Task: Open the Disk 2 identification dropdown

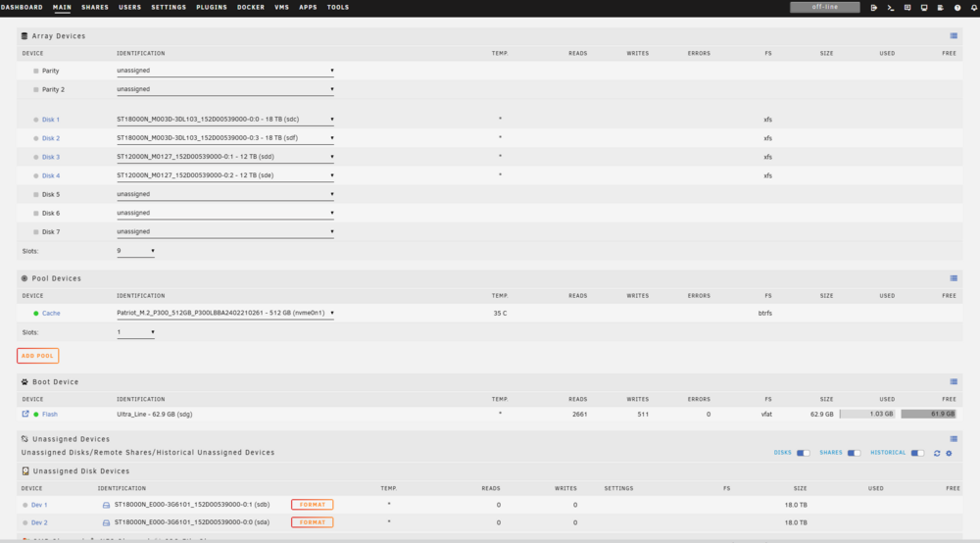Action: pyautogui.click(x=225, y=138)
